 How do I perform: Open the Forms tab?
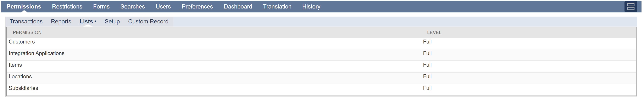(x=101, y=6)
